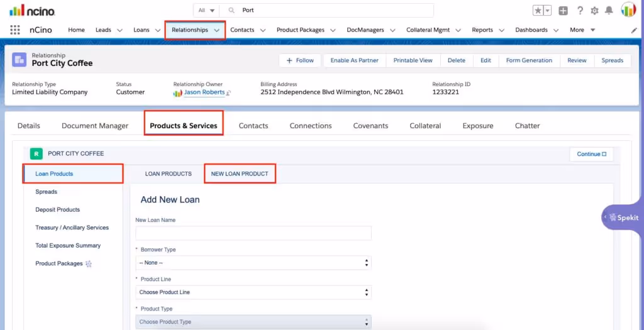Open Total Exposure Summary in sidebar
The image size is (644, 330).
[68, 245]
